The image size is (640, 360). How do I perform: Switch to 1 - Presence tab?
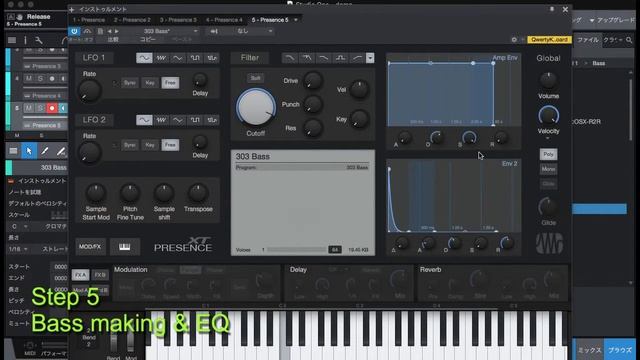(89, 20)
